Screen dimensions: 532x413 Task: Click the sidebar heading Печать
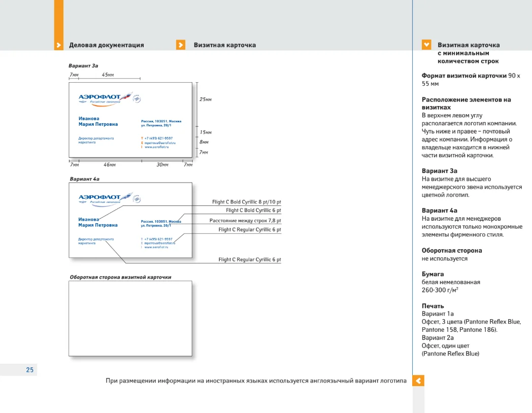point(433,306)
